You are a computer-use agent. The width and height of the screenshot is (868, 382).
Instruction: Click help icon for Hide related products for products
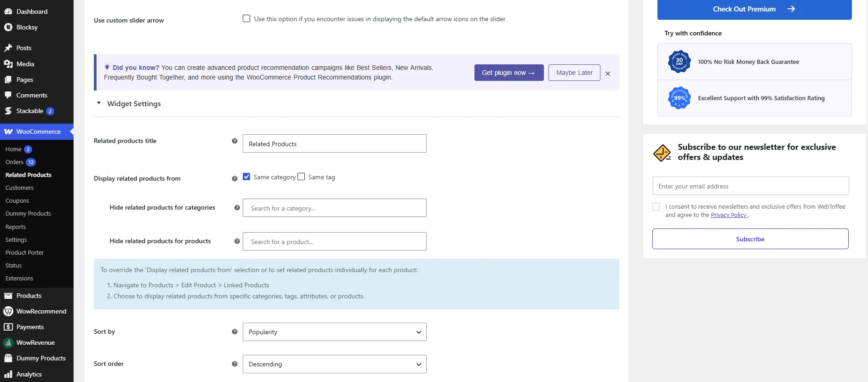(x=237, y=241)
